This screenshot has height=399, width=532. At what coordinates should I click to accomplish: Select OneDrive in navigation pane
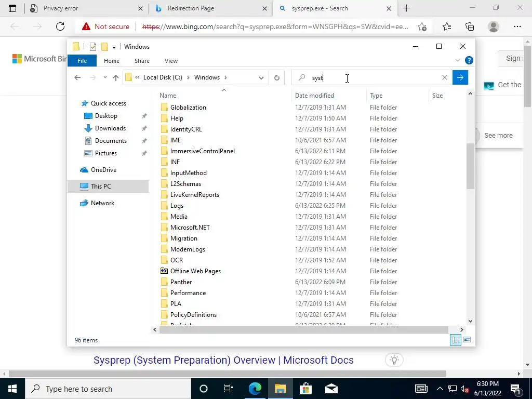[103, 170]
